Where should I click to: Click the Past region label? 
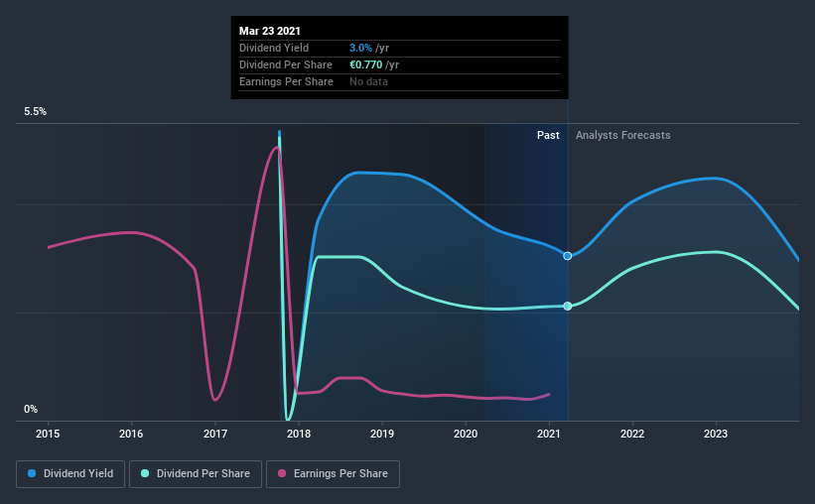pos(548,135)
